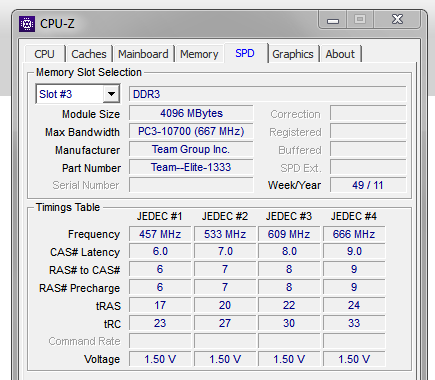Click the tRAS value 17
Screen dimensions: 435x380
click(160, 305)
